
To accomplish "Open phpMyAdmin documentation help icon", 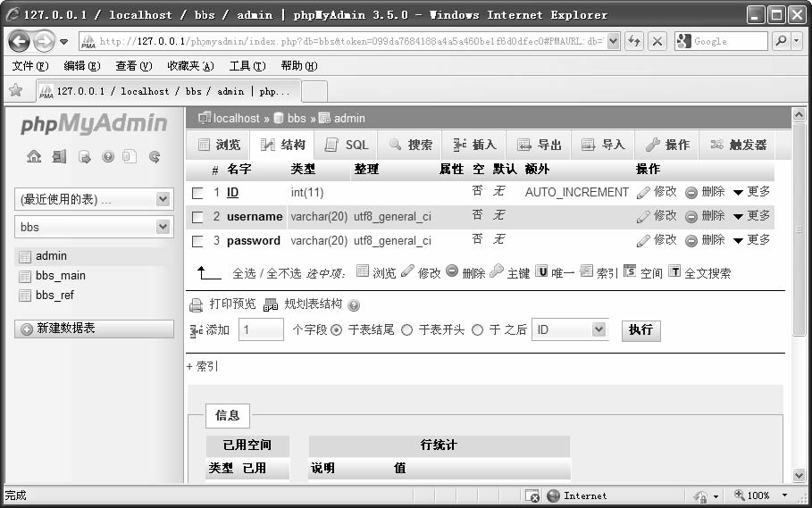I will tap(108, 156).
